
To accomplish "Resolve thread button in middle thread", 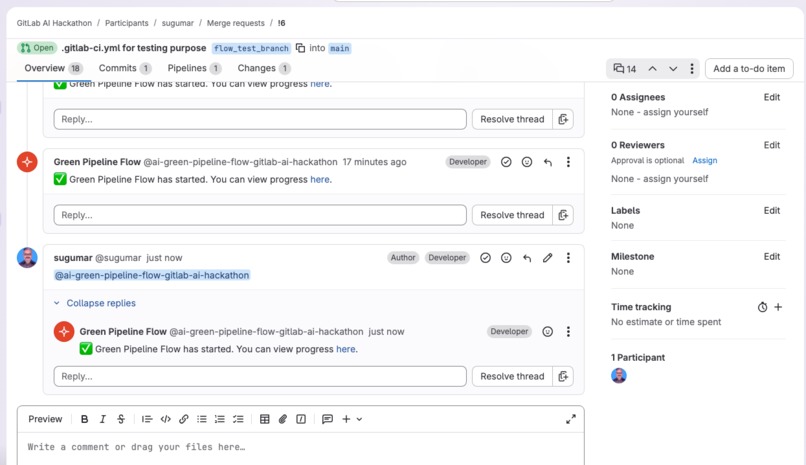I will [x=512, y=215].
